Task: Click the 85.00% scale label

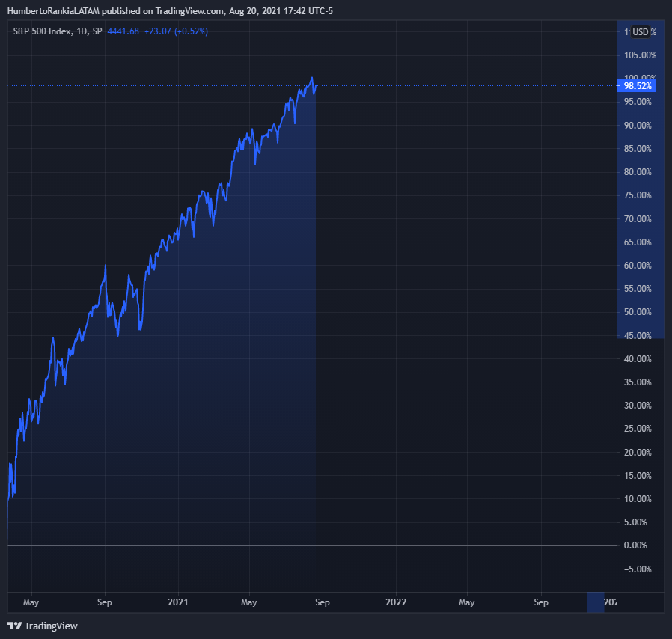Action: coord(638,149)
